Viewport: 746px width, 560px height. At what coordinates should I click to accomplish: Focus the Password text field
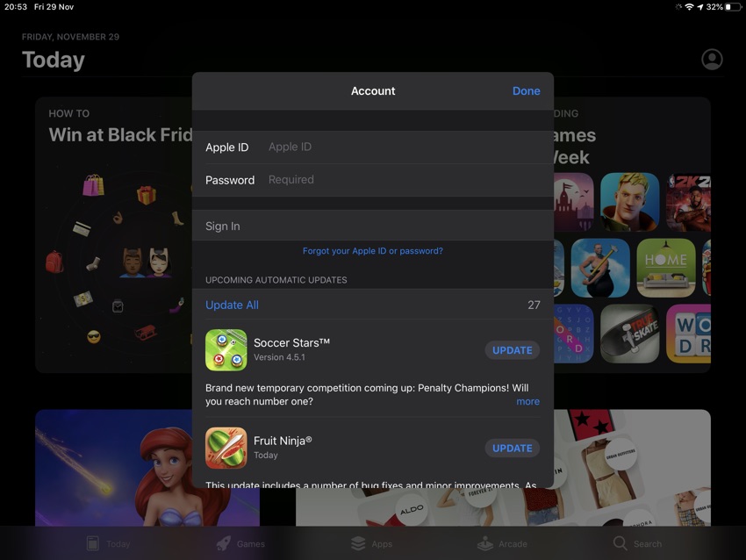tap(373, 180)
